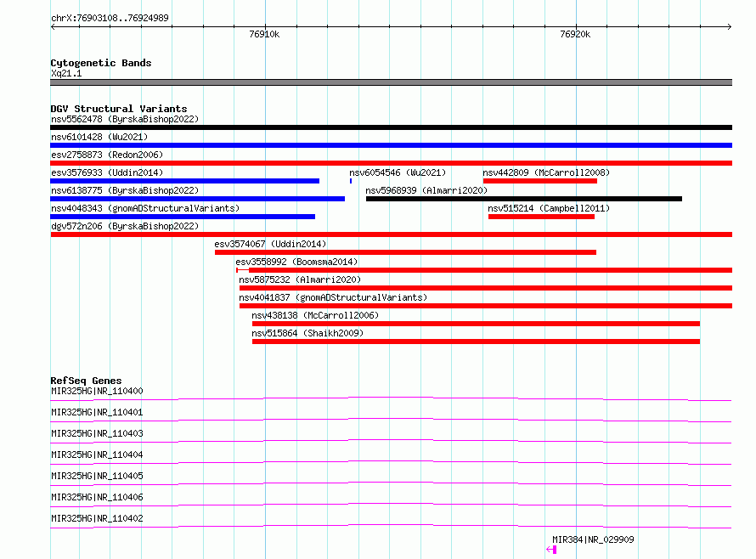756x559 pixels.
Task: Select the red esv3574067 variant bar
Action: [x=405, y=252]
